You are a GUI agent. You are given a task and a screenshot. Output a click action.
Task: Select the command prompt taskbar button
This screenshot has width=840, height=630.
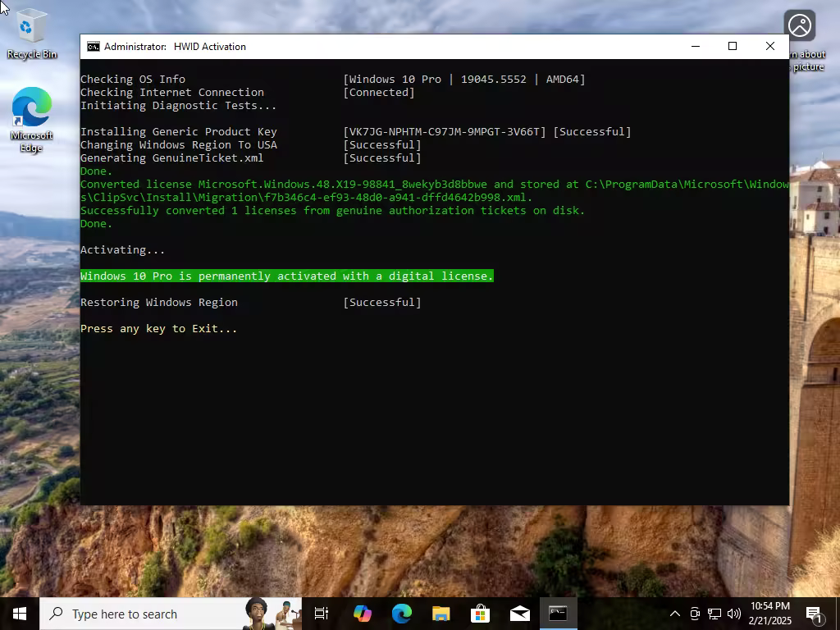(x=558, y=614)
